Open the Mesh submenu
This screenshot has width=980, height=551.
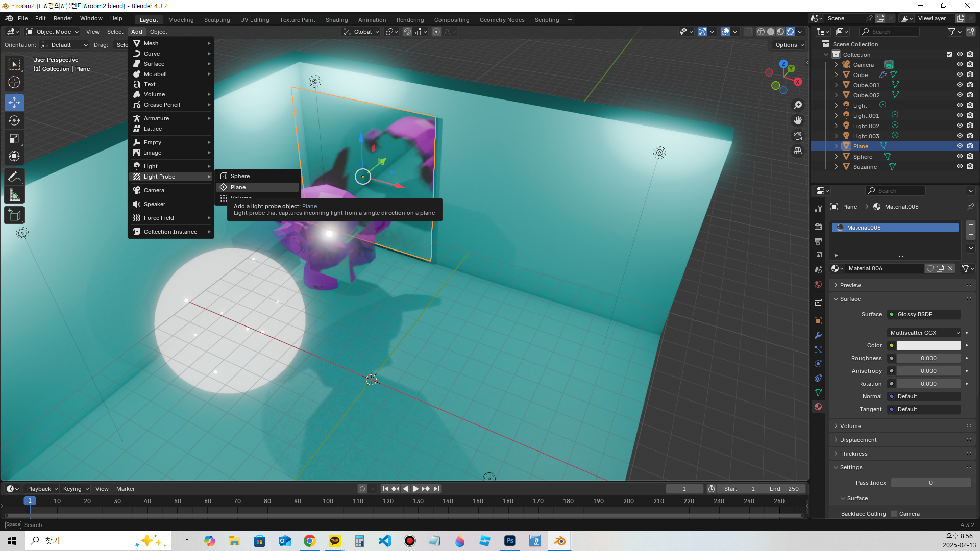[x=172, y=43]
